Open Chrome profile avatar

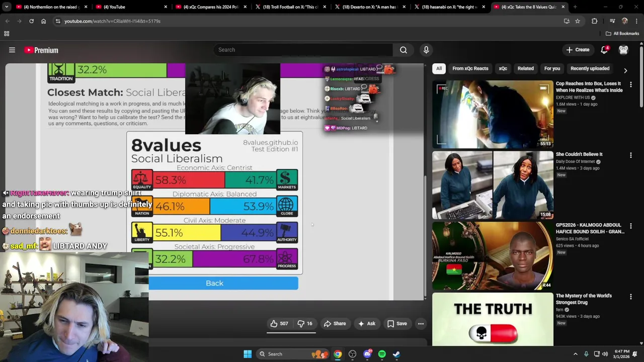click(x=625, y=21)
